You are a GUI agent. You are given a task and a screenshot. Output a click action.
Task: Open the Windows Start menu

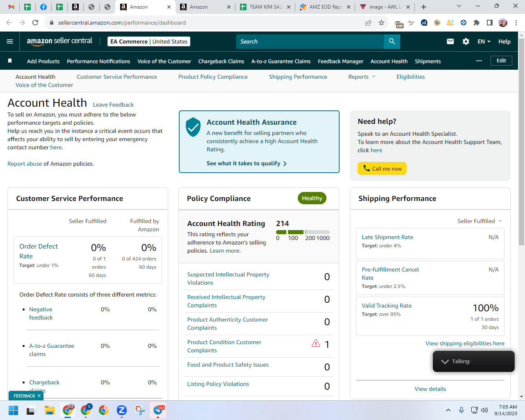click(14, 410)
